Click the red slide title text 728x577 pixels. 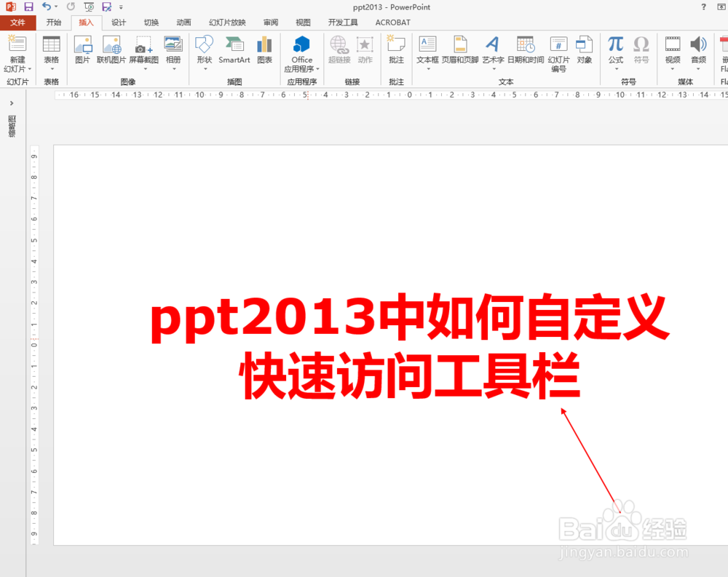point(410,346)
